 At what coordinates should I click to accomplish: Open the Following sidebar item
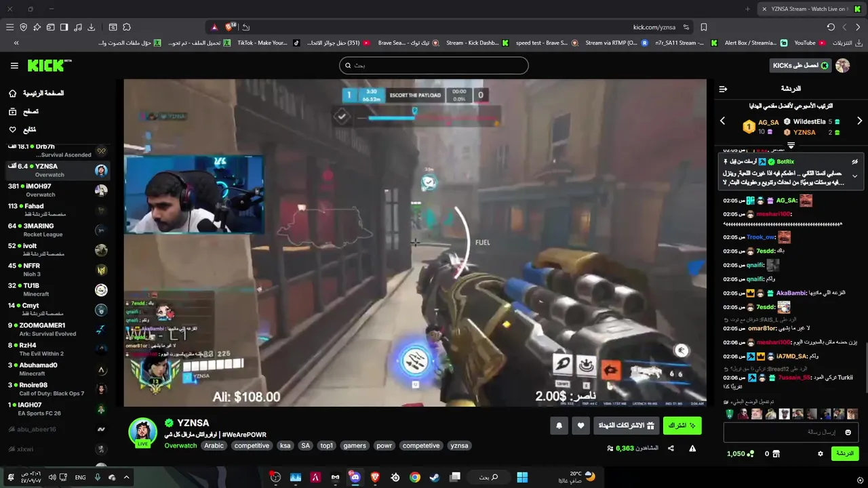22,129
